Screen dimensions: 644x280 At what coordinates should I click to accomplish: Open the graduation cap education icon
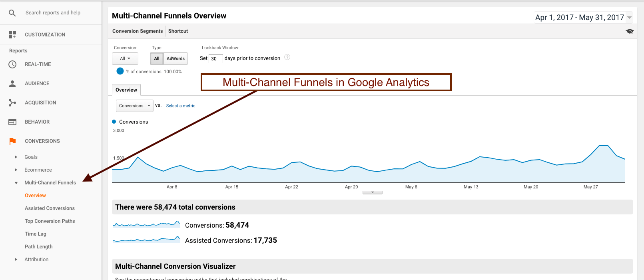tap(630, 31)
